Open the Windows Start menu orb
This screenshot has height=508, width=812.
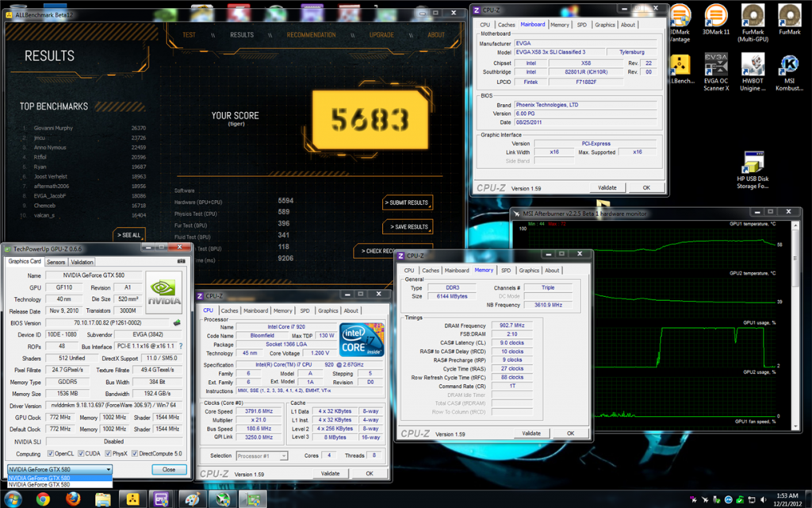click(13, 498)
